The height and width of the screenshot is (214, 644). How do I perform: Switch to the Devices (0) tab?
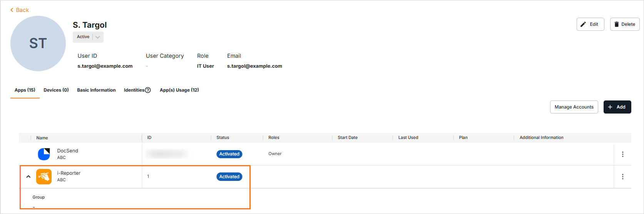pyautogui.click(x=56, y=90)
